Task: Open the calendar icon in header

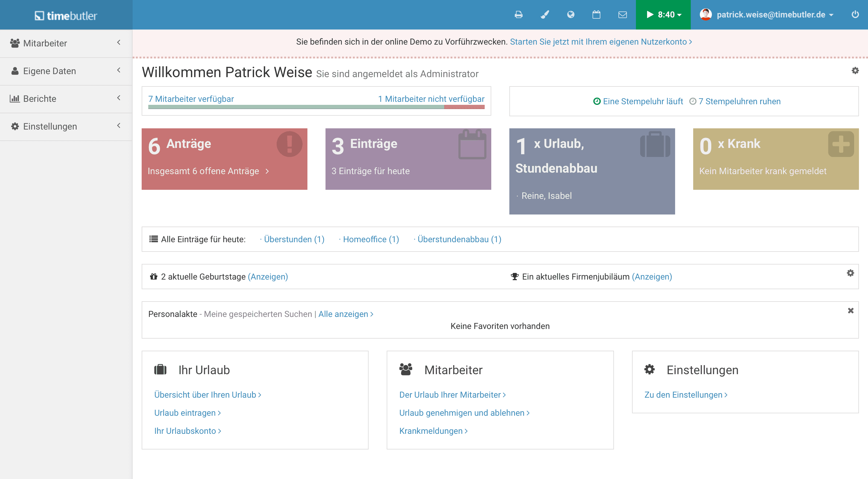Action: (596, 14)
